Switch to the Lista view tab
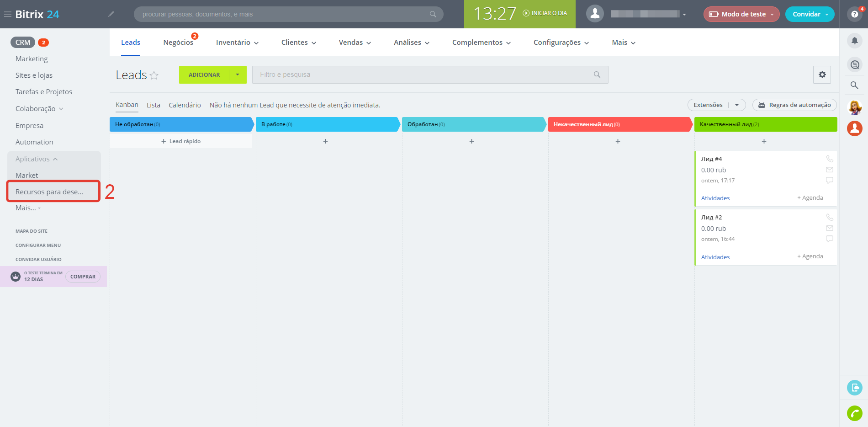Image resolution: width=868 pixels, height=427 pixels. tap(153, 105)
